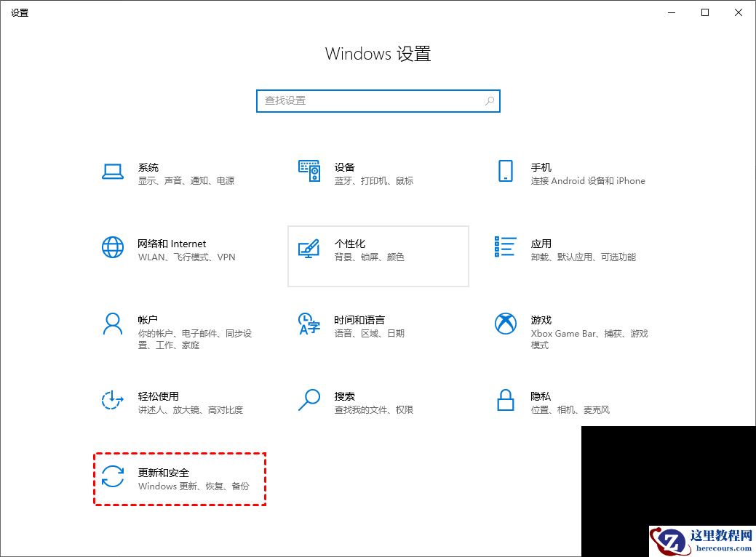Image resolution: width=756 pixels, height=557 pixels.
Task: Open 手机 settings via the phone icon
Action: tap(505, 172)
